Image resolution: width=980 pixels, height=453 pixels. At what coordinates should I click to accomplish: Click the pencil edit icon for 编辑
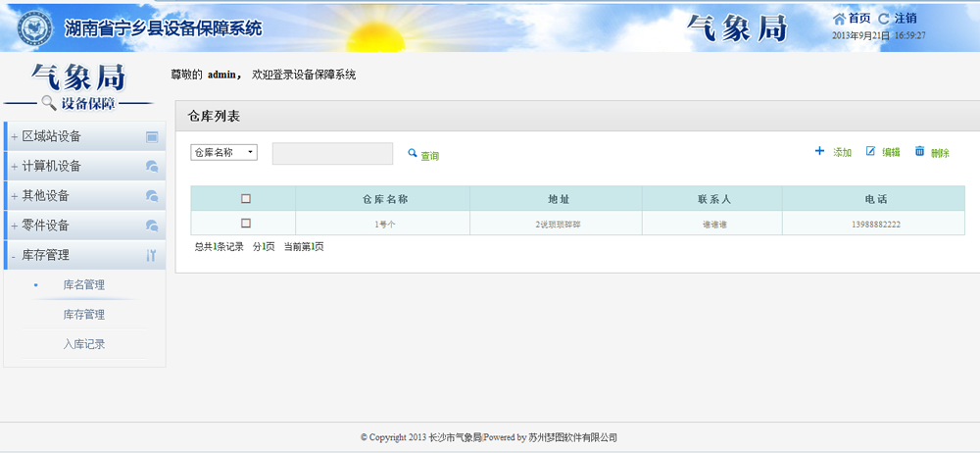coord(870,151)
